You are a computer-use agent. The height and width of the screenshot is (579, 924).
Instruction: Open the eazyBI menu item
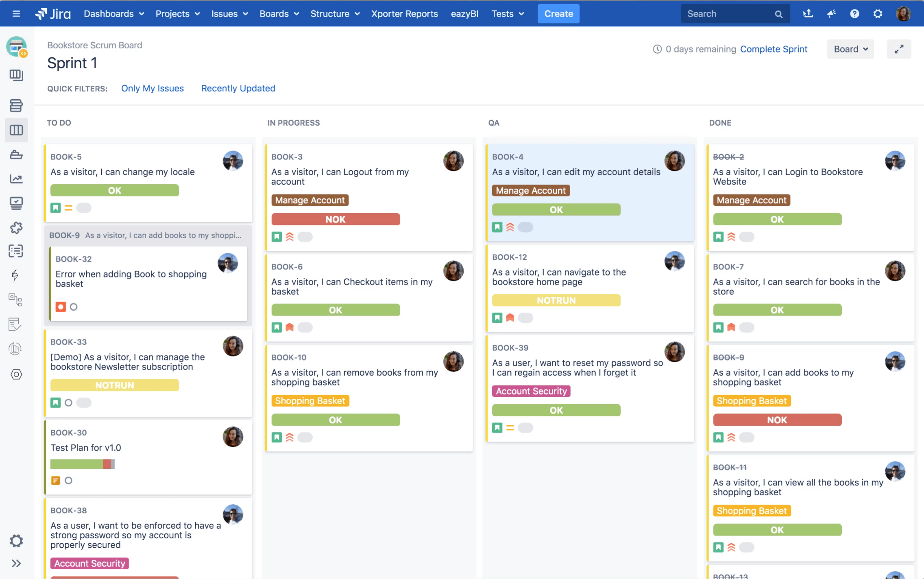point(464,13)
